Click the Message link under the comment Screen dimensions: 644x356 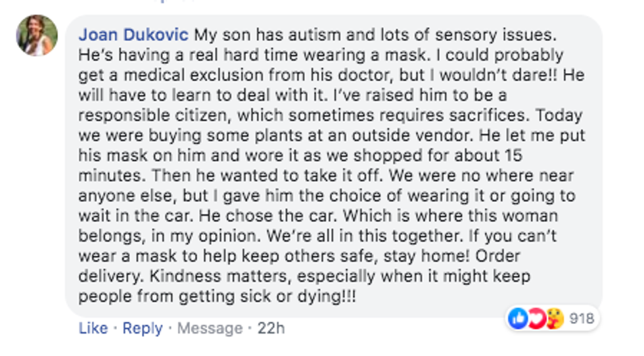tap(210, 328)
